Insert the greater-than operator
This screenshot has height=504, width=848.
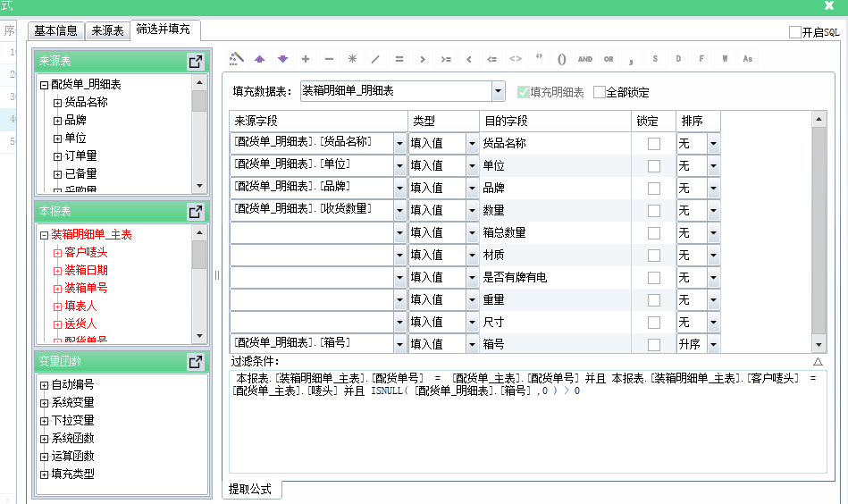click(423, 59)
